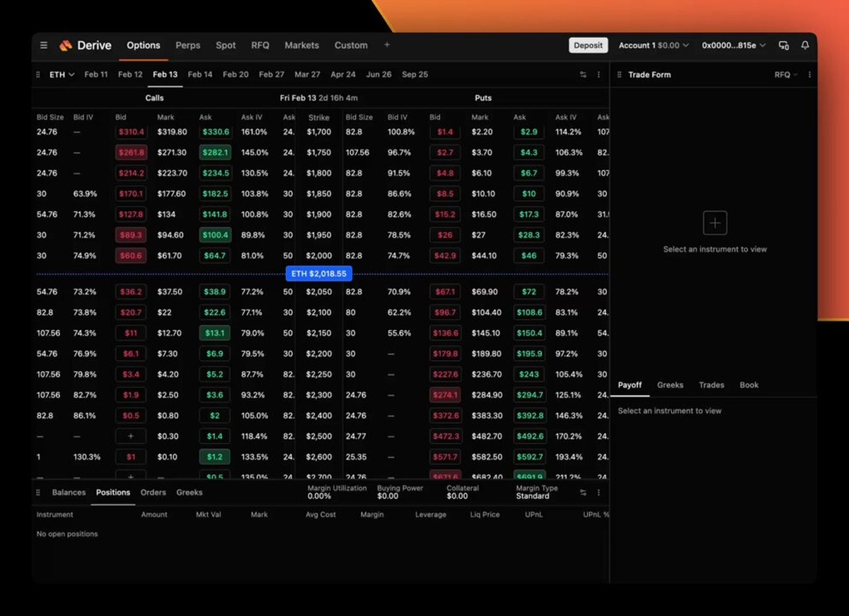Open the Markets tab

pos(302,45)
